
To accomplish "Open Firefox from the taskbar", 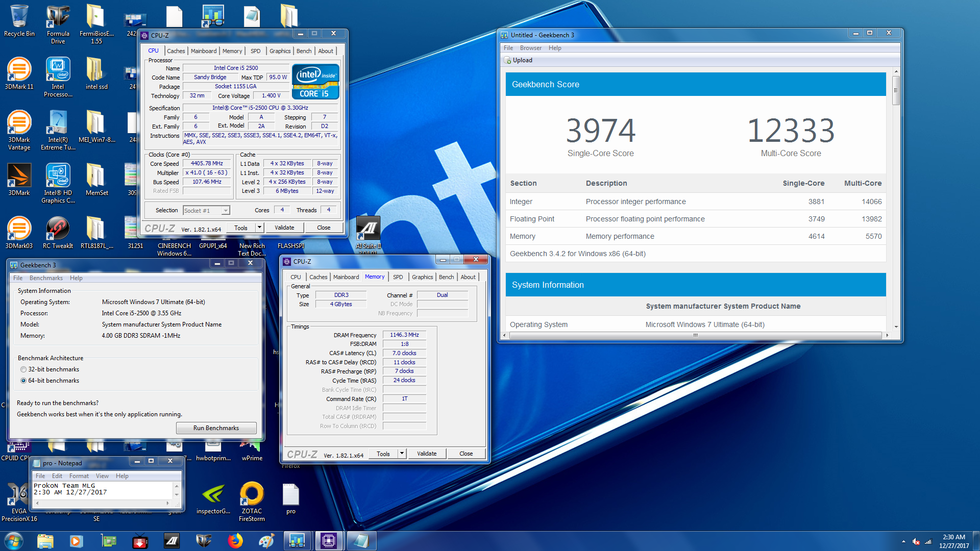I will [235, 541].
